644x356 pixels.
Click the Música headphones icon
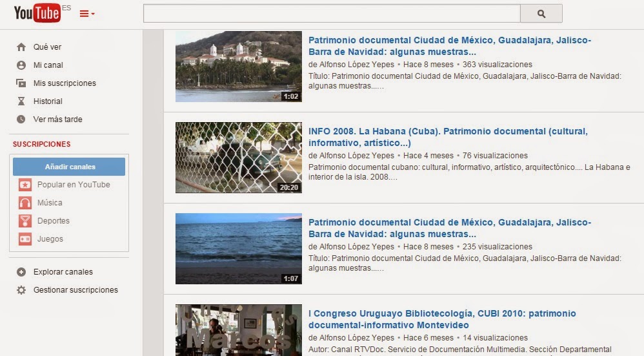coord(25,203)
